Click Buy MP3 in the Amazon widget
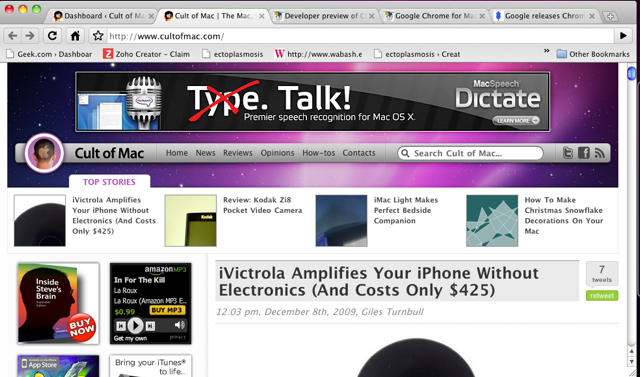The image size is (640, 377). click(167, 310)
